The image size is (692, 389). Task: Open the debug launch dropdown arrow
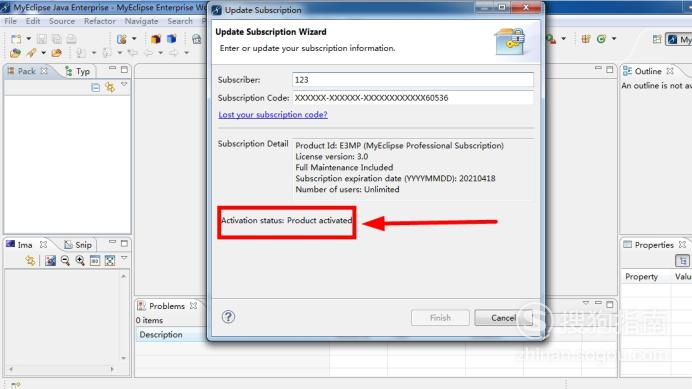[x=134, y=39]
